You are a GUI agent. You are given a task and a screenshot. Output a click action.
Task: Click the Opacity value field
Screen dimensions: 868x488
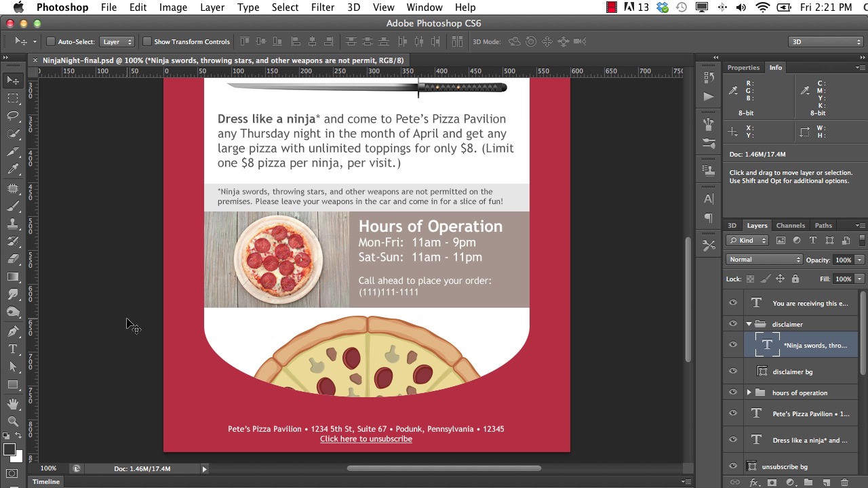point(843,260)
